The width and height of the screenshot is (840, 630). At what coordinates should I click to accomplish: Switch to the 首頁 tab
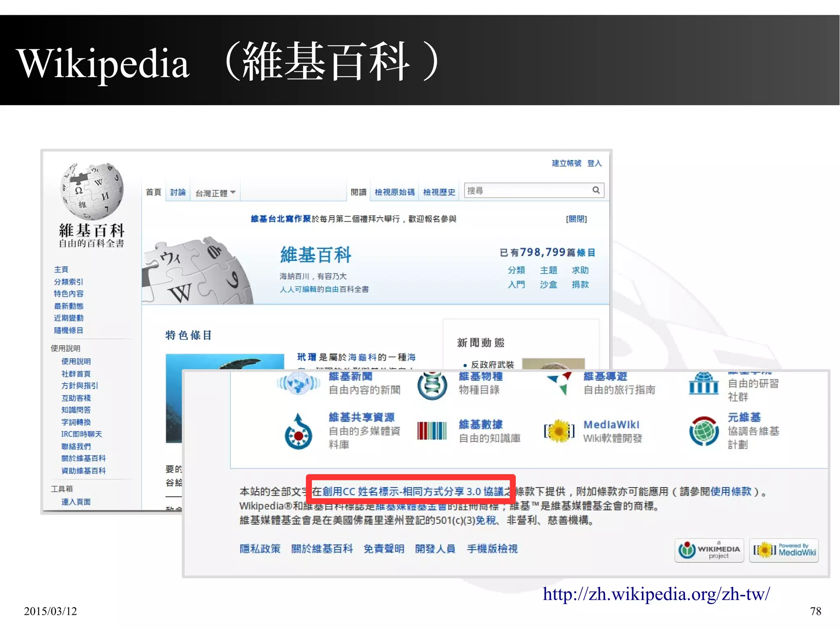coord(154,192)
